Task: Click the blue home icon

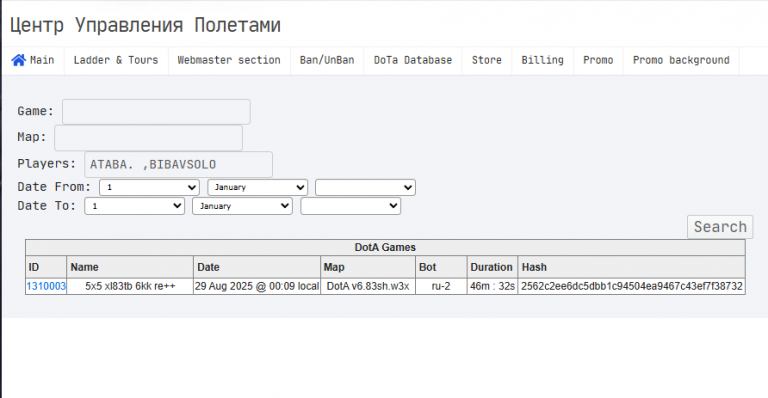Action: point(19,60)
